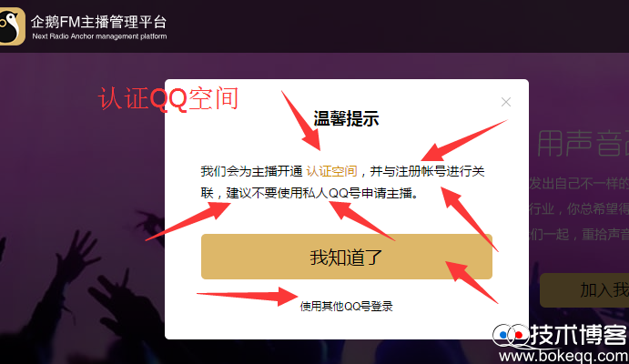Viewport: 629px width, 364px height.
Task: Click the 技术博客 watermark text
Action: point(579,335)
